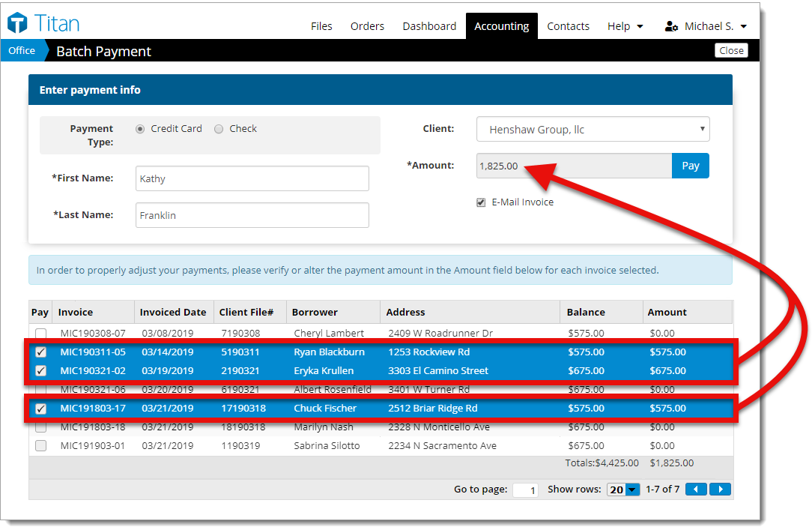Open the Show rows dropdown set to 20
Screen dimensions: 812x527
pyautogui.click(x=623, y=490)
